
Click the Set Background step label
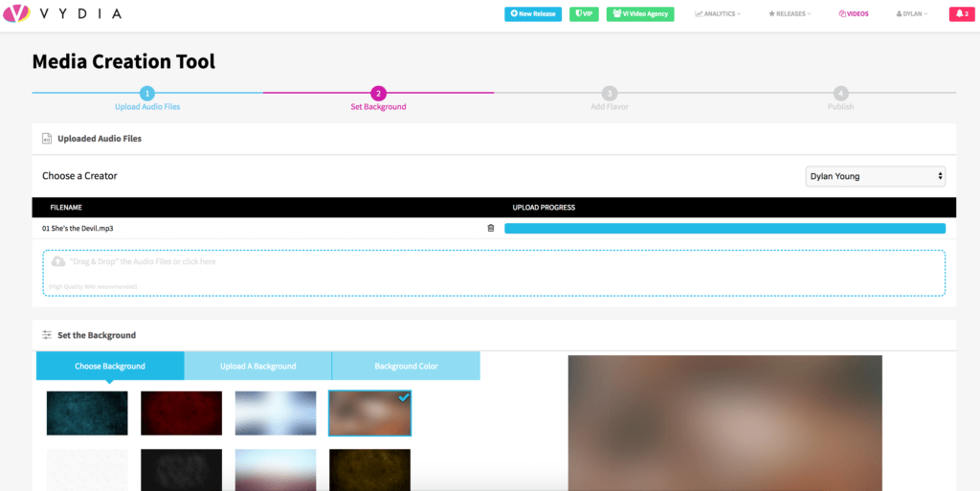(x=378, y=107)
